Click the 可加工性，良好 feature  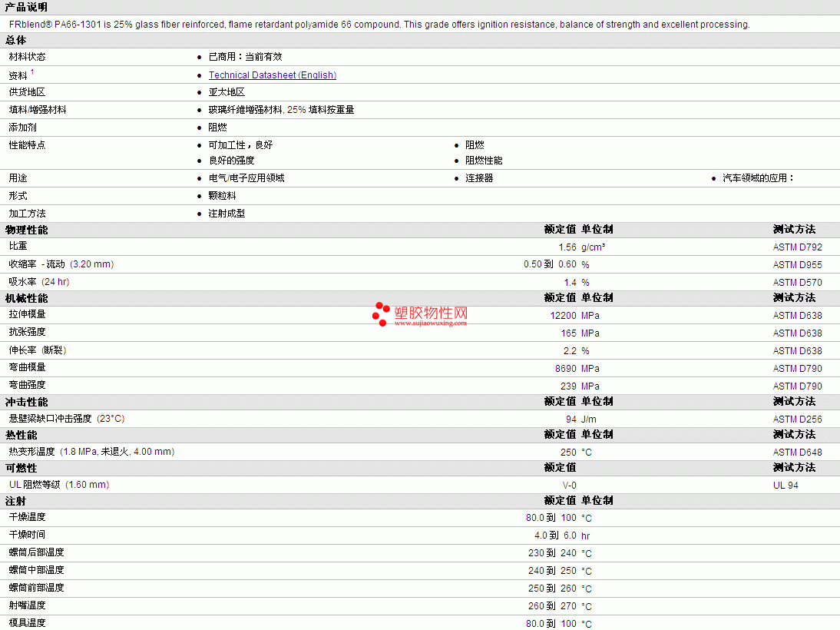[240, 145]
